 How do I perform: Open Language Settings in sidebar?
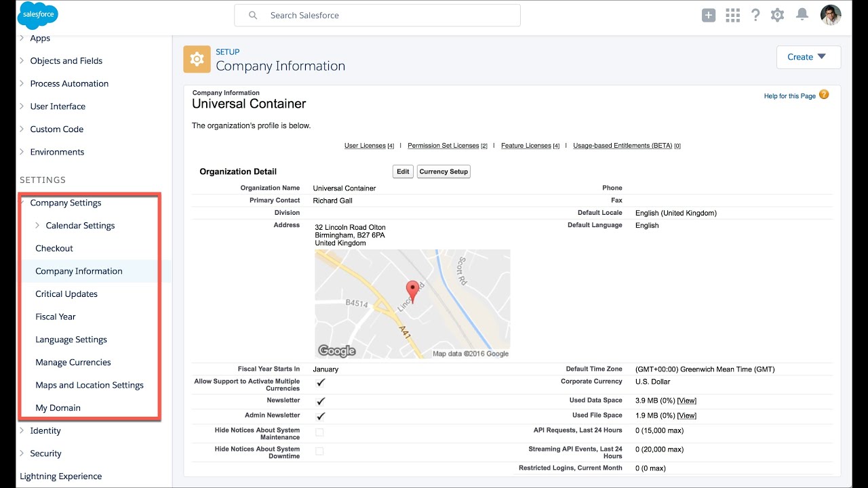point(71,340)
